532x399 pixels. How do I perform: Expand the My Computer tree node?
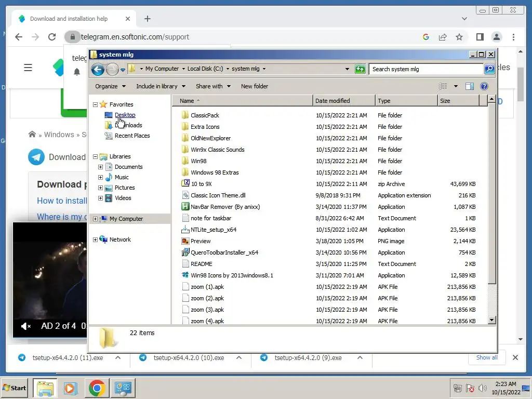tap(96, 219)
